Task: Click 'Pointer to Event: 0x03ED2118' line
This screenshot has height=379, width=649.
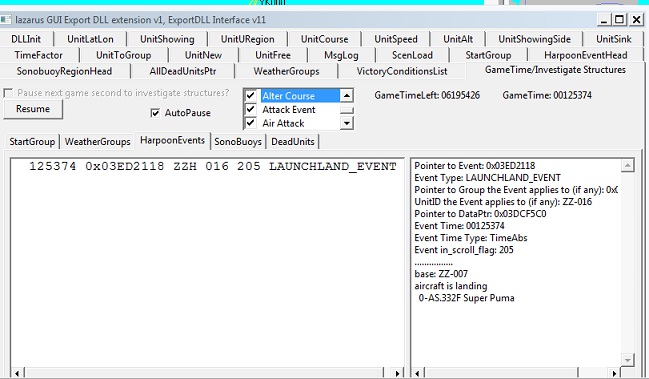Action: tap(475, 166)
